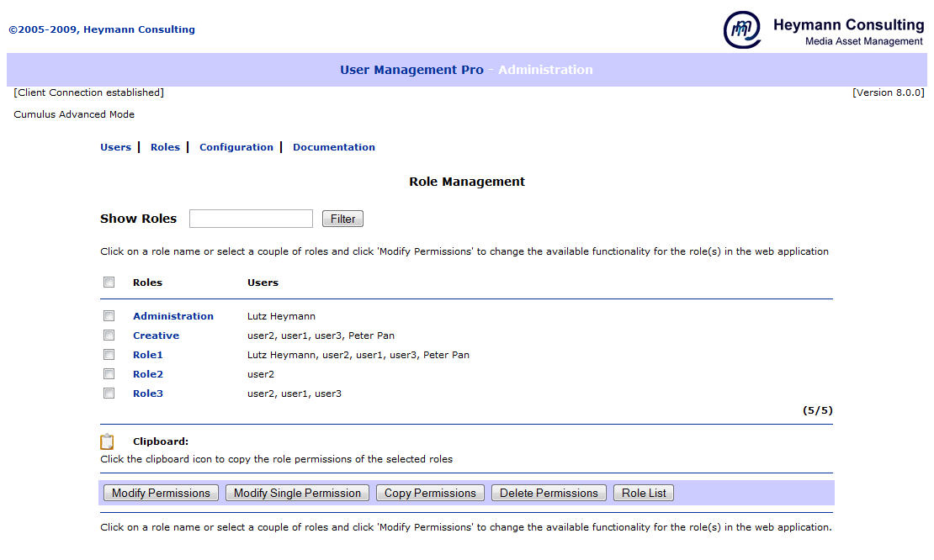
Task: Open the Users navigation tab
Action: tap(115, 147)
